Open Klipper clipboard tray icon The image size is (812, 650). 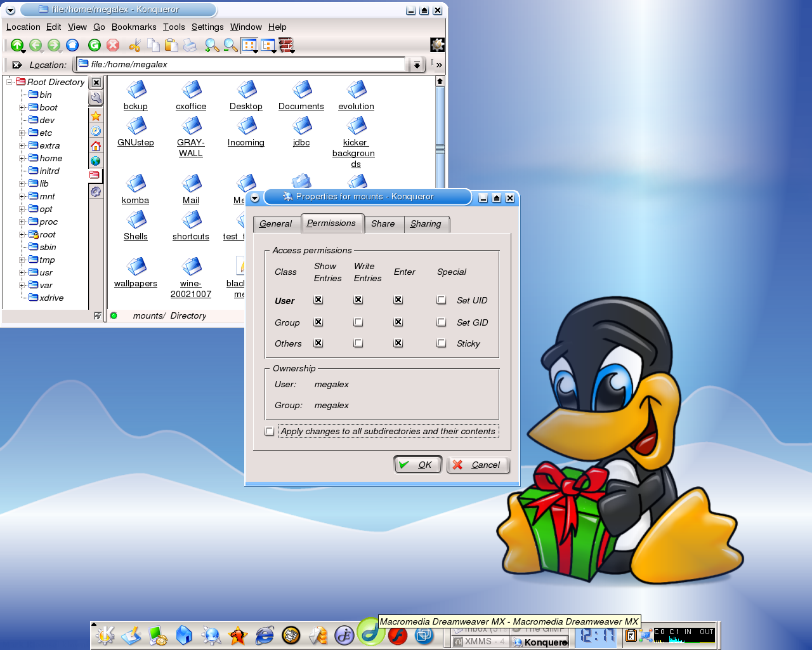(631, 635)
